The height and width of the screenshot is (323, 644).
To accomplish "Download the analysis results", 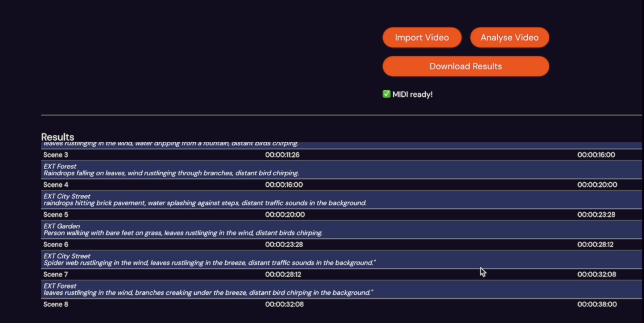I will coord(466,66).
